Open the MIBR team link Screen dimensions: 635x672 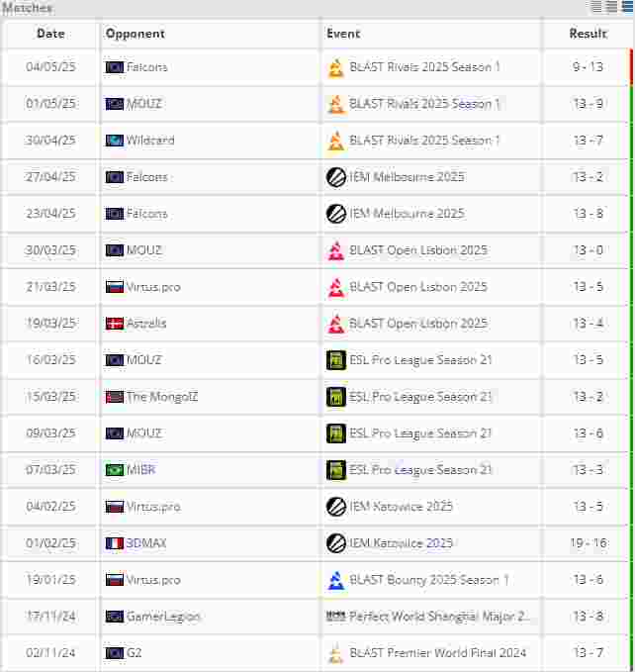tap(140, 470)
